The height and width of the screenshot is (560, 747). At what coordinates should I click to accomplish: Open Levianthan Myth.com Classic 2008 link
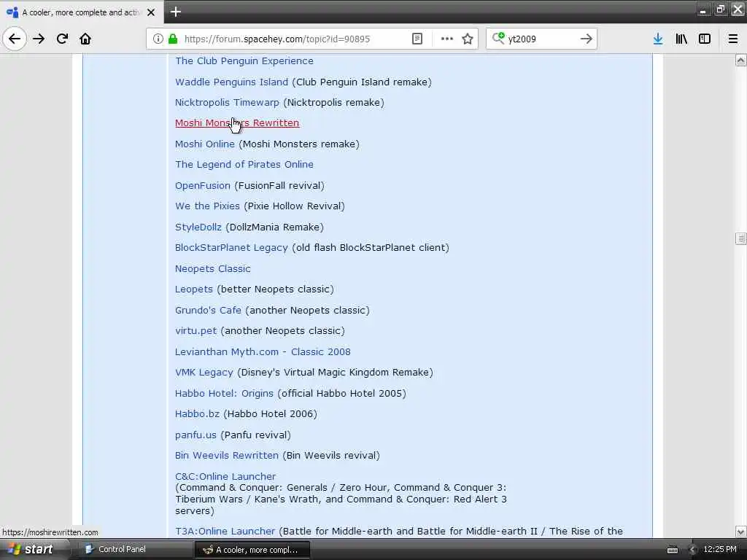263,351
